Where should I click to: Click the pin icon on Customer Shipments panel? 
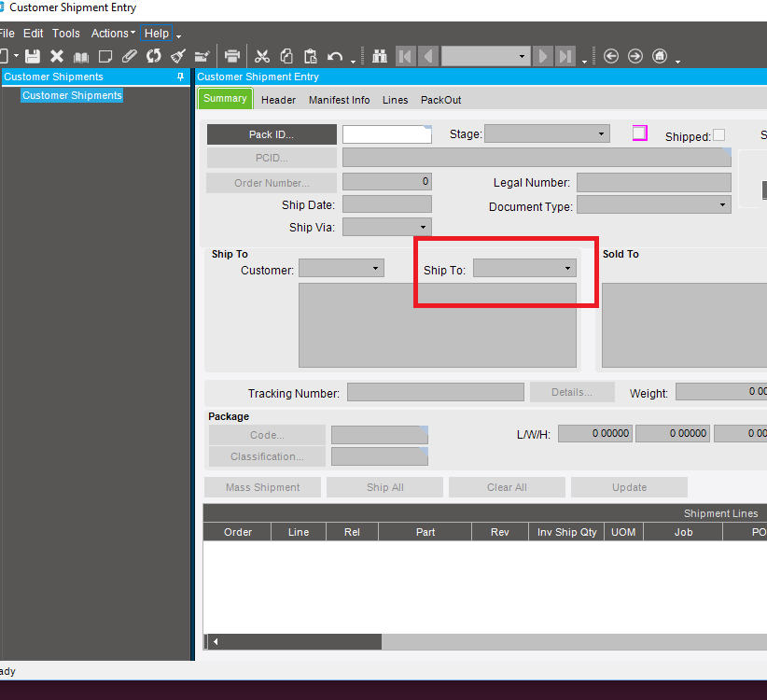point(180,77)
